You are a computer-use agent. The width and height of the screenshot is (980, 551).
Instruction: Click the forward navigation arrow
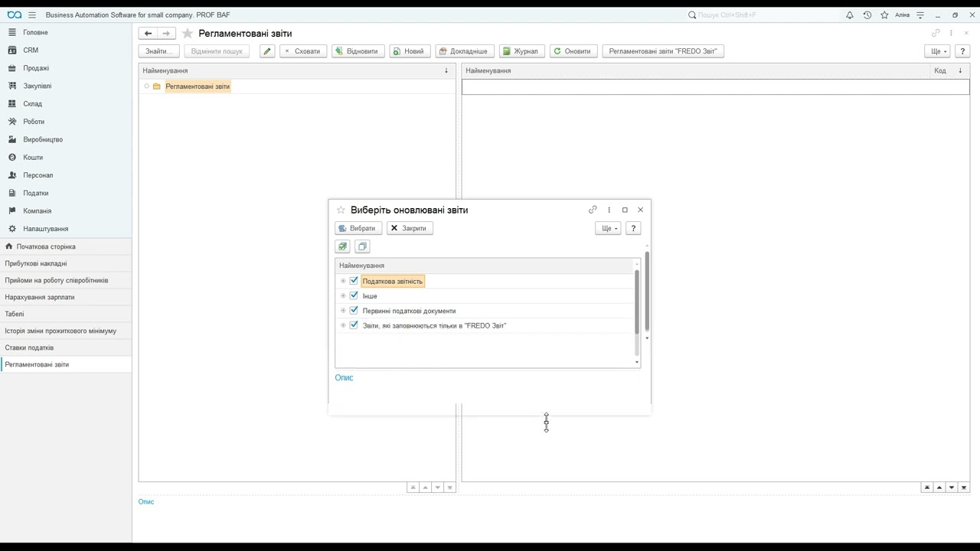[166, 33]
